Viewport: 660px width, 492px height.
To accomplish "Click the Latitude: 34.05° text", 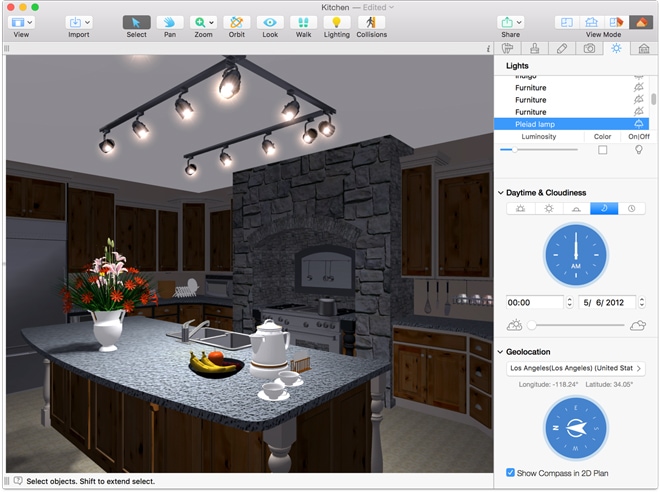I will tap(609, 384).
